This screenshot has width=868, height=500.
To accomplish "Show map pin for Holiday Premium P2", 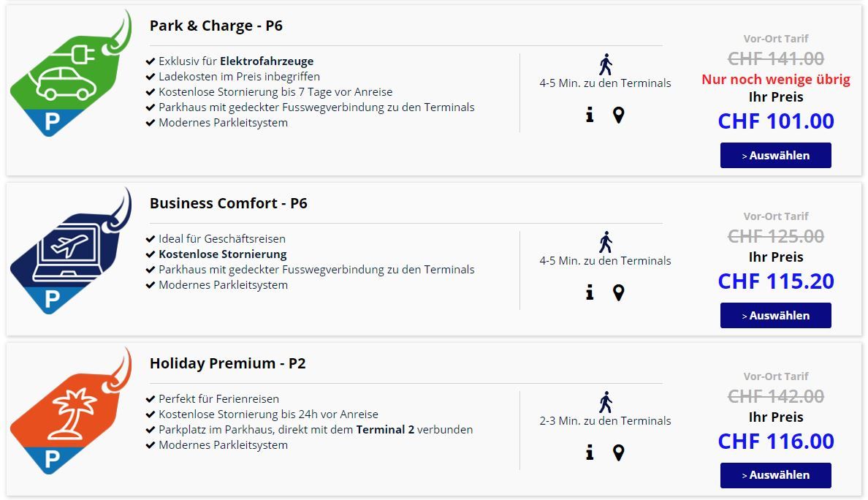I will click(x=618, y=452).
